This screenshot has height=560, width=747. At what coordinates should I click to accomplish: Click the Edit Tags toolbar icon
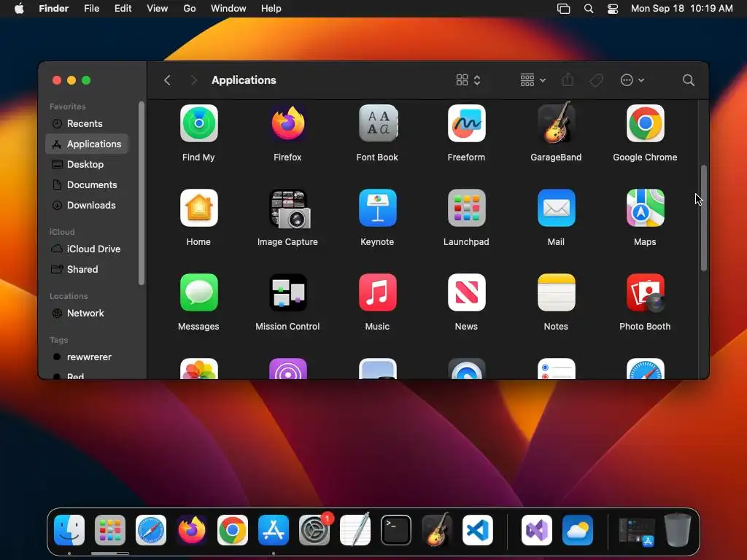(x=596, y=80)
